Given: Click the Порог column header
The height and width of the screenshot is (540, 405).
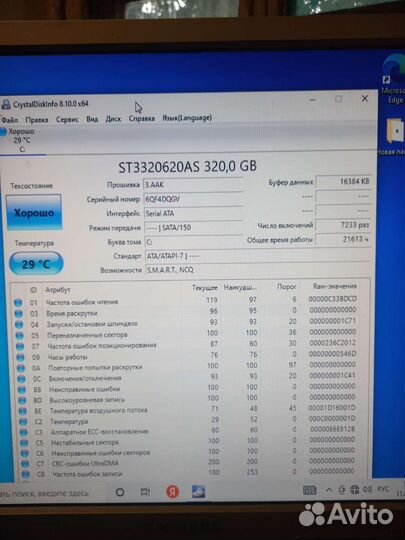Looking at the screenshot, I should coord(287,287).
